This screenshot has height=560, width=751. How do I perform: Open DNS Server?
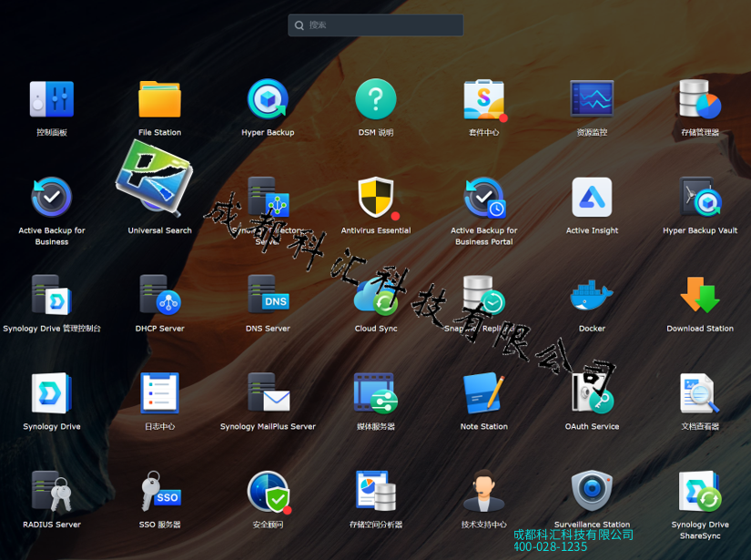268,294
